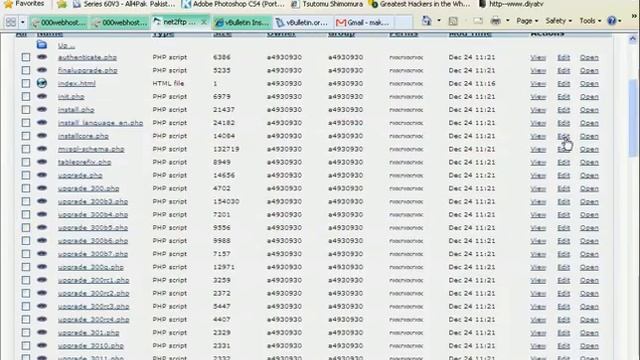Click the Feeds icon in command bar
Screen dimensions: 640x360
click(453, 21)
